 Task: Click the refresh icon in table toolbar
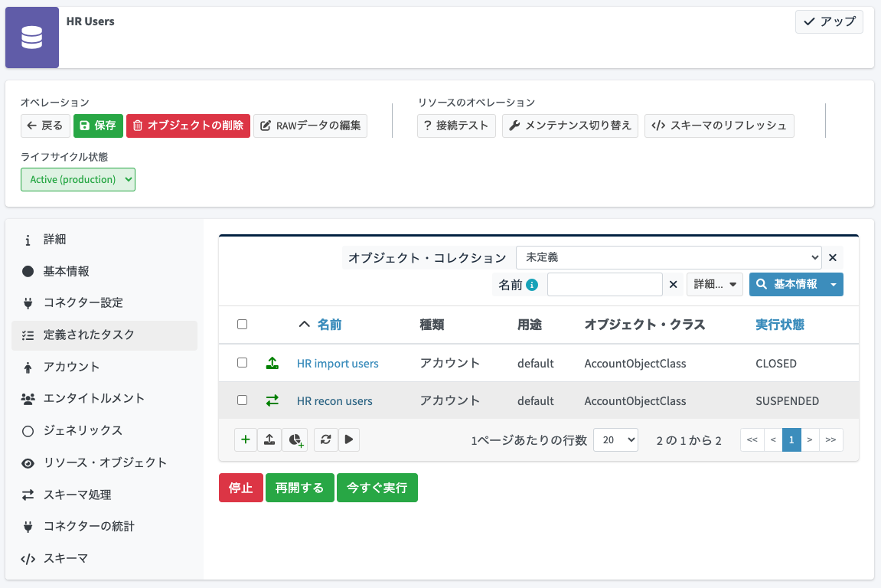[x=326, y=439]
